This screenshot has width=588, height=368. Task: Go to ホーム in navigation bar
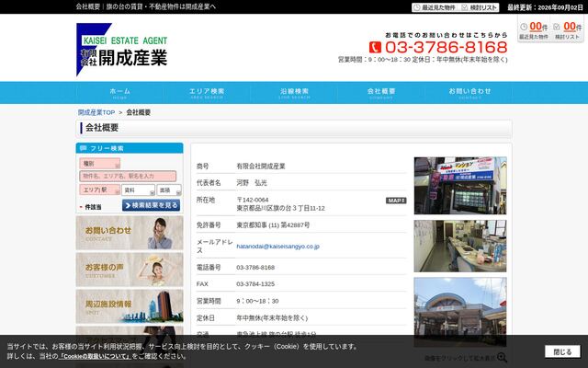(120, 93)
